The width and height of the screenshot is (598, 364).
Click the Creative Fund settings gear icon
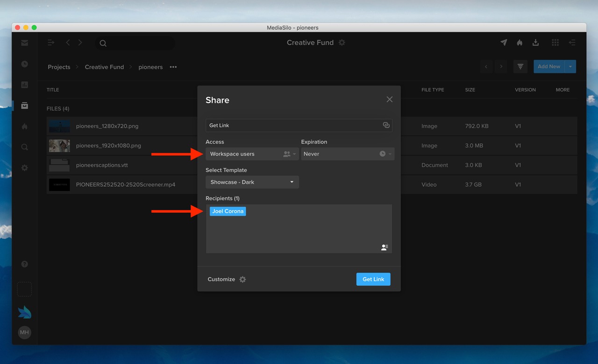pos(342,42)
